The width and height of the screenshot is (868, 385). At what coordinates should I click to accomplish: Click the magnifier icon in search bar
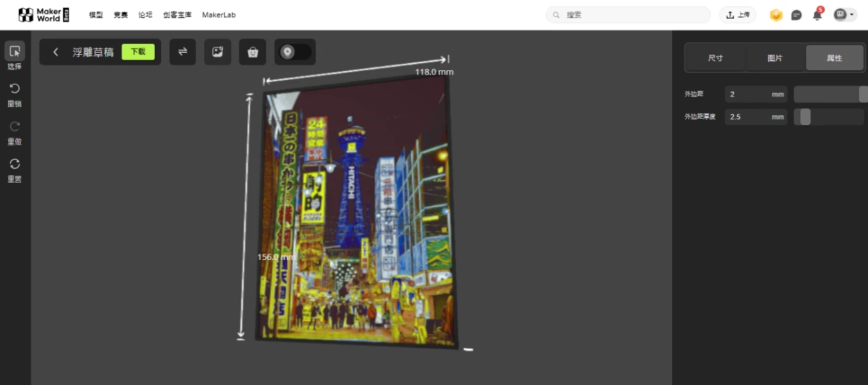pos(558,15)
